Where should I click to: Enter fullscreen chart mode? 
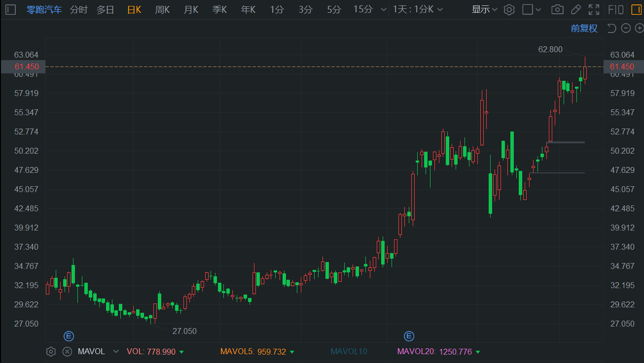[594, 9]
